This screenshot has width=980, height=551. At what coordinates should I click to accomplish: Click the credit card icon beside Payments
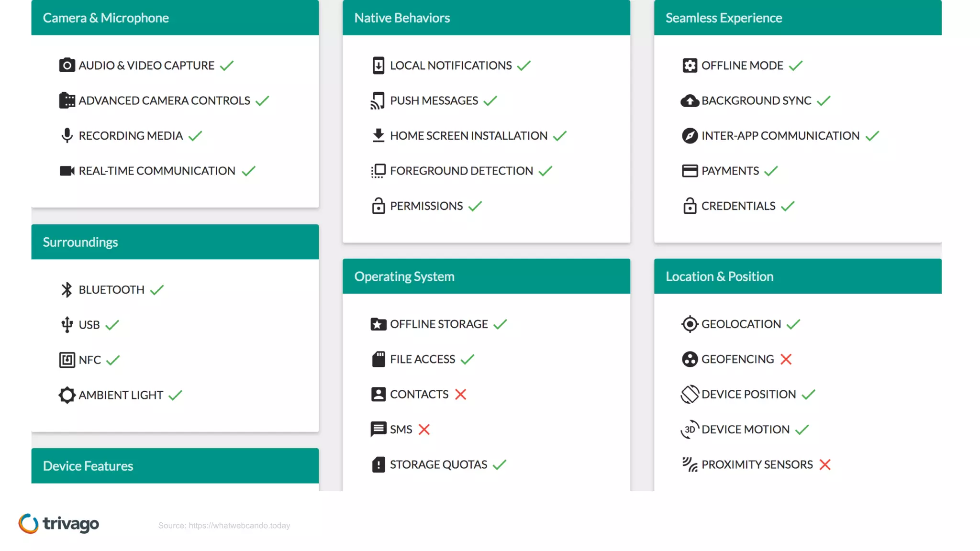690,171
